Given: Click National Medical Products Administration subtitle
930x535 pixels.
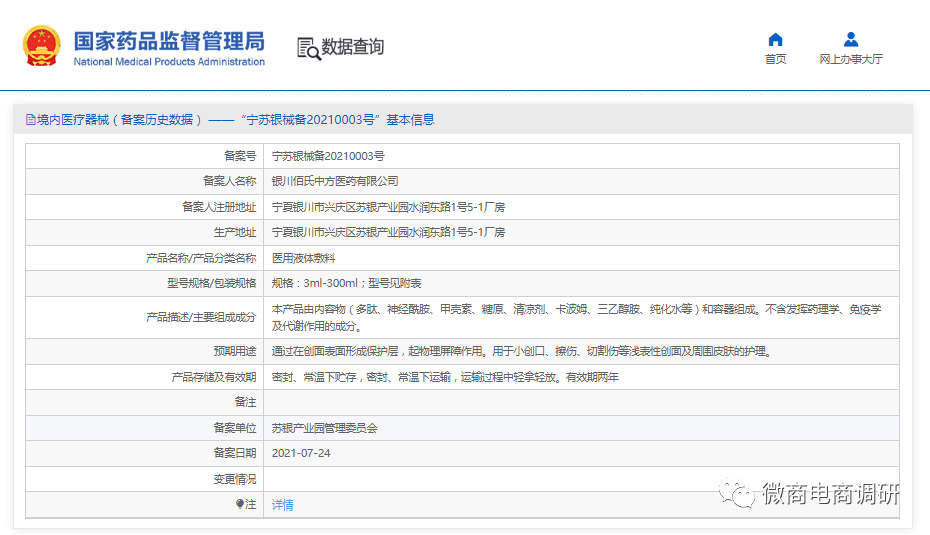Looking at the screenshot, I should (169, 62).
